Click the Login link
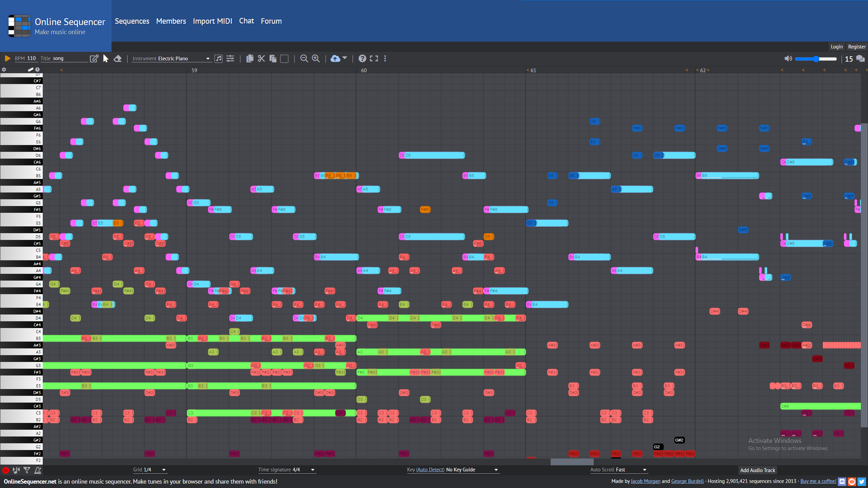This screenshot has height=488, width=868. tap(836, 47)
